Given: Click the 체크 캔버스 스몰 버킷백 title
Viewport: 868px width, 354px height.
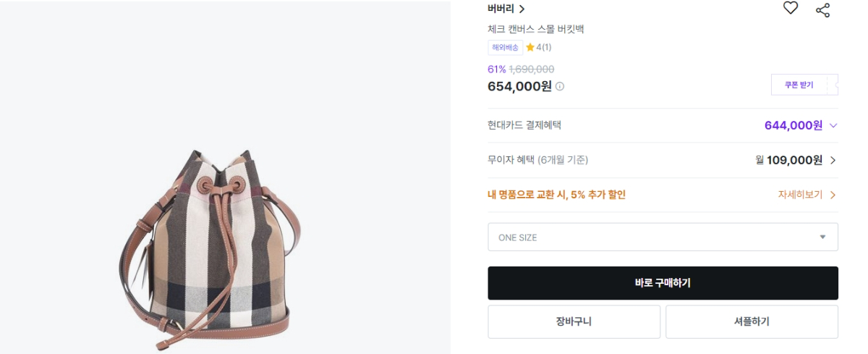Looking at the screenshot, I should (536, 30).
